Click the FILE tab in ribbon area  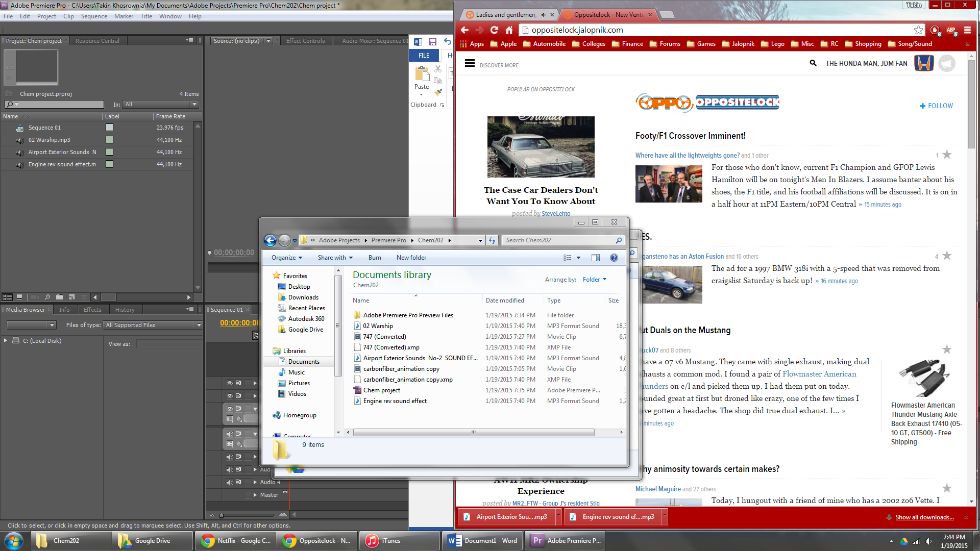coord(424,55)
